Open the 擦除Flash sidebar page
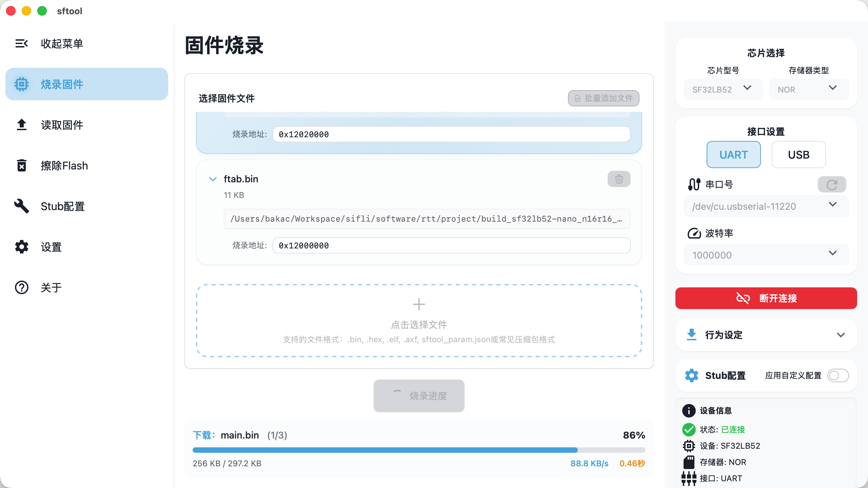Screen dimensions: 868x488 point(64,165)
